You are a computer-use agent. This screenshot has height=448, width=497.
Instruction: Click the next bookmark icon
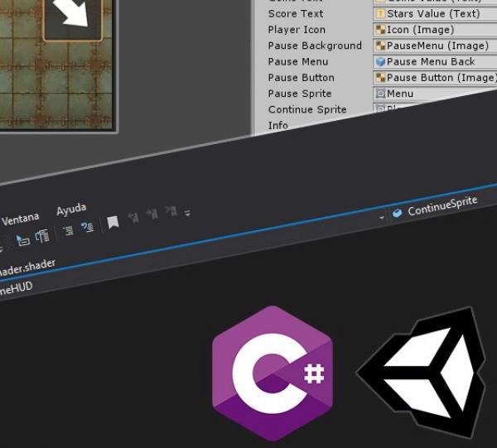coord(152,214)
